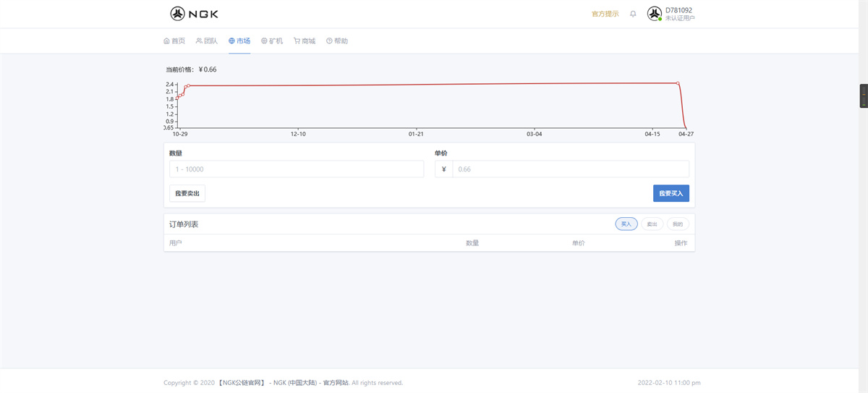The height and width of the screenshot is (393, 868).
Task: Switch order list to 卖出 filter
Action: pos(652,224)
